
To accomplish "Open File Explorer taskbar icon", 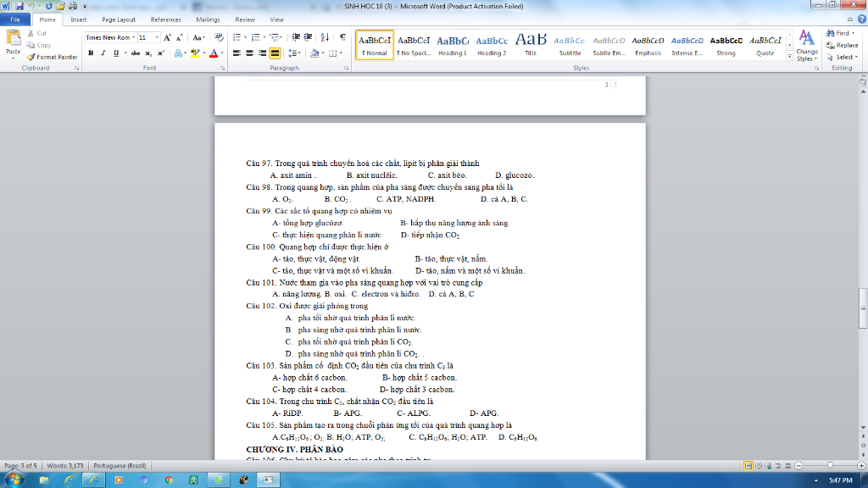I will pos(44,480).
